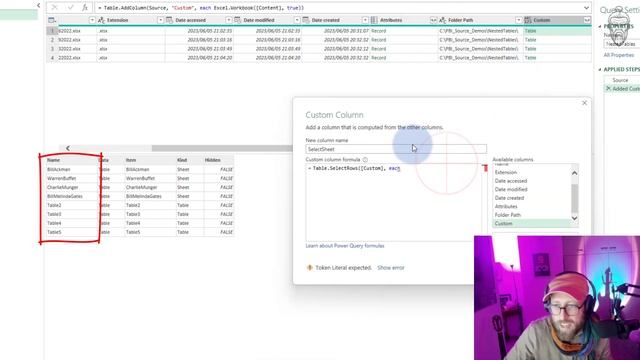Click Table5 cell in preview Name column
Screen dimensions: 640x360
(54, 232)
